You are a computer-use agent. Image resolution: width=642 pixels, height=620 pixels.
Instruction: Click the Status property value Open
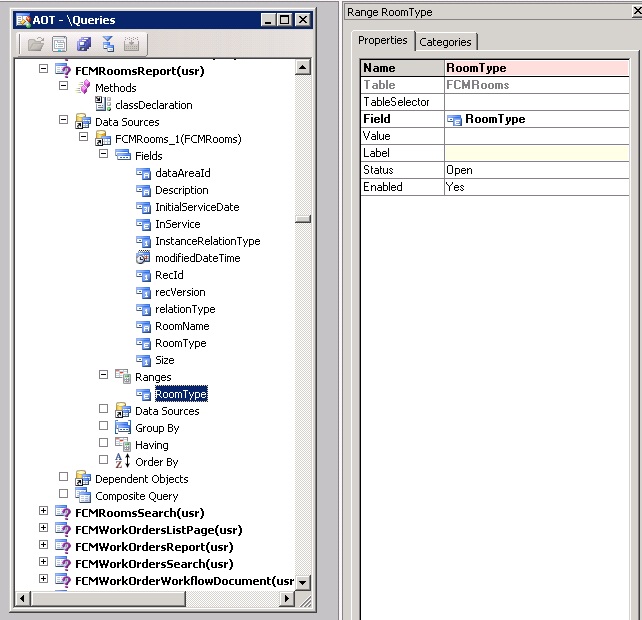(x=536, y=170)
